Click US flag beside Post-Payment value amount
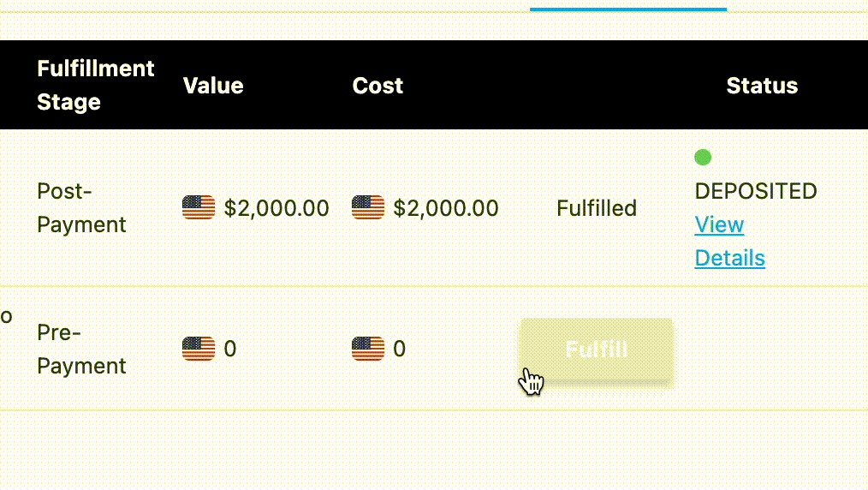Viewport: 868px width, 490px height. click(199, 208)
